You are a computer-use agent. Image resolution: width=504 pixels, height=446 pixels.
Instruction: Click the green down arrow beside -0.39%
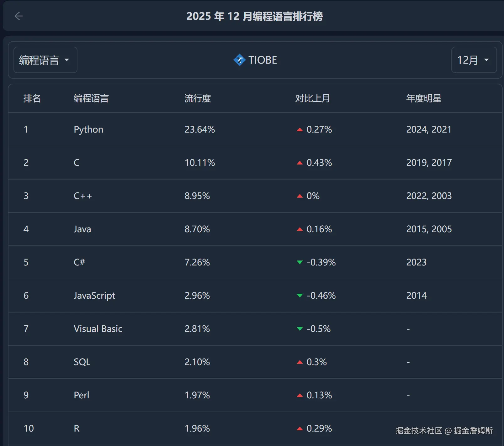coord(300,262)
